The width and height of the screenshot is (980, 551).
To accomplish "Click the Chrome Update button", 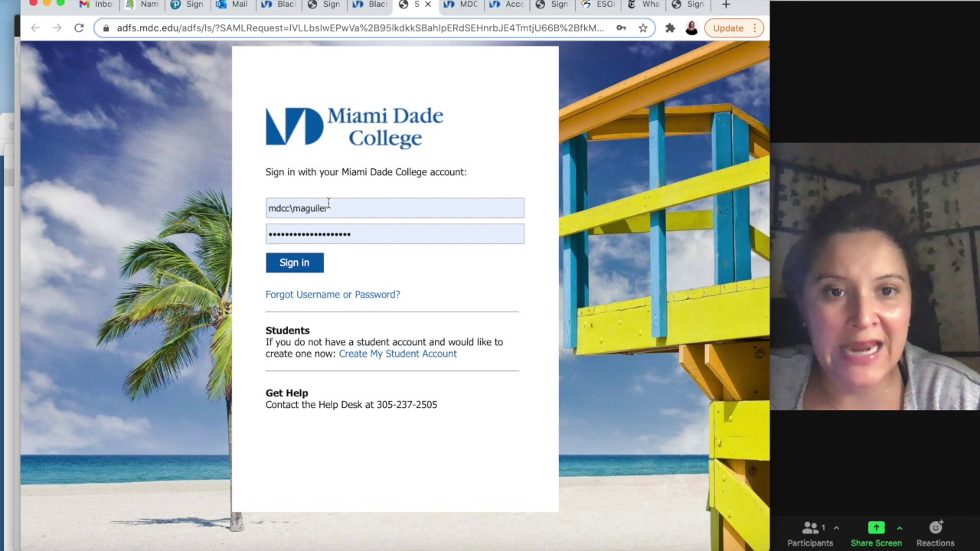I will [x=733, y=28].
